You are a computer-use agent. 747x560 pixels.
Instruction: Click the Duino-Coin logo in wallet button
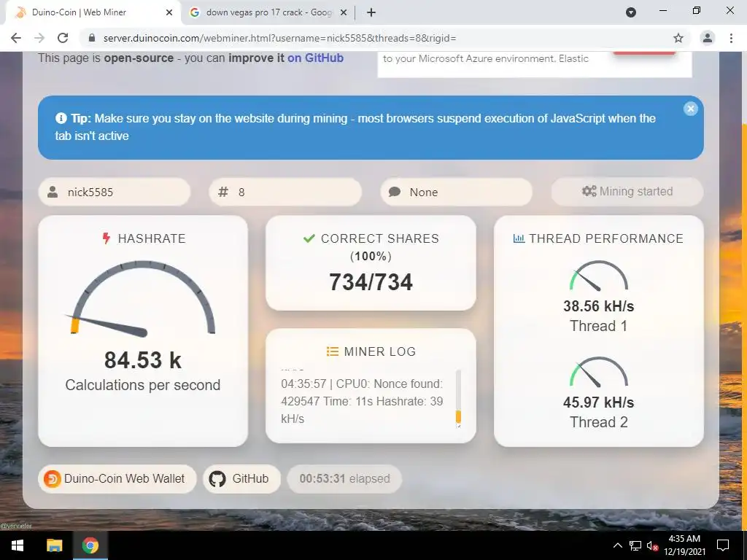click(x=52, y=478)
